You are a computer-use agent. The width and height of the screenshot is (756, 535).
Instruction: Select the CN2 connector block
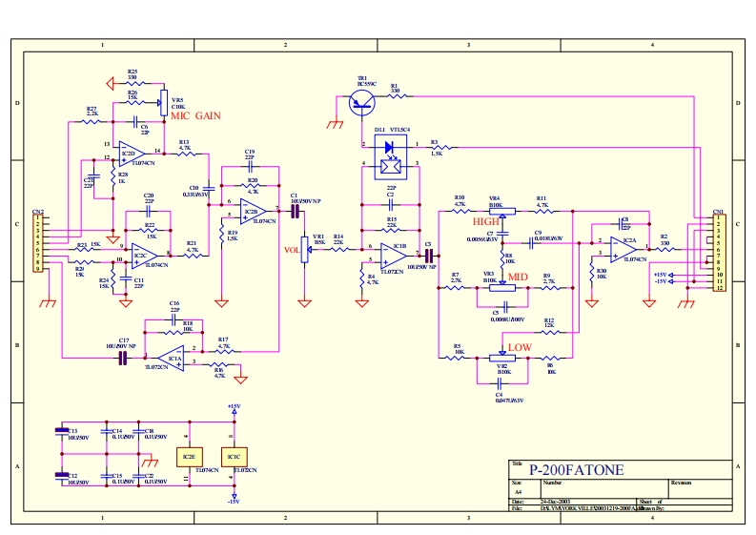pos(39,242)
